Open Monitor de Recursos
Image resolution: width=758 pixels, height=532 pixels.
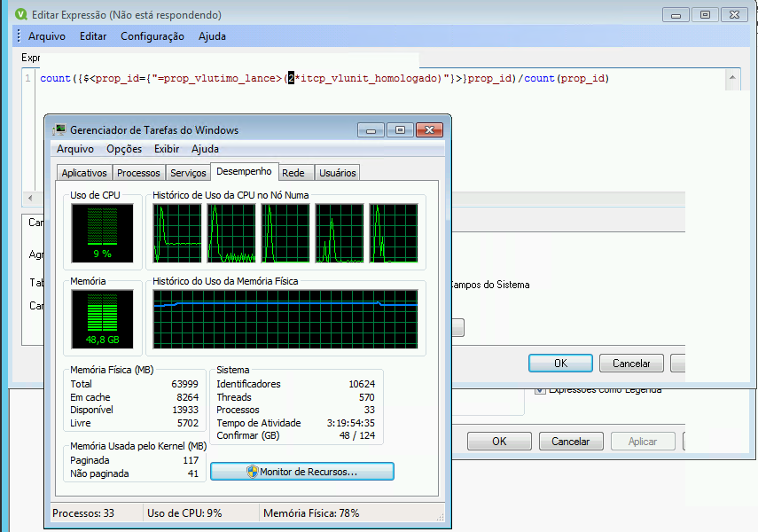point(301,472)
